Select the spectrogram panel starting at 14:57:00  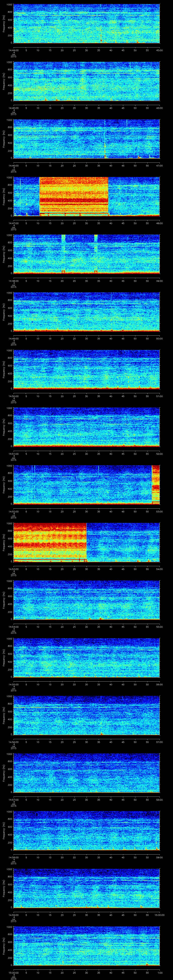click(x=86, y=773)
